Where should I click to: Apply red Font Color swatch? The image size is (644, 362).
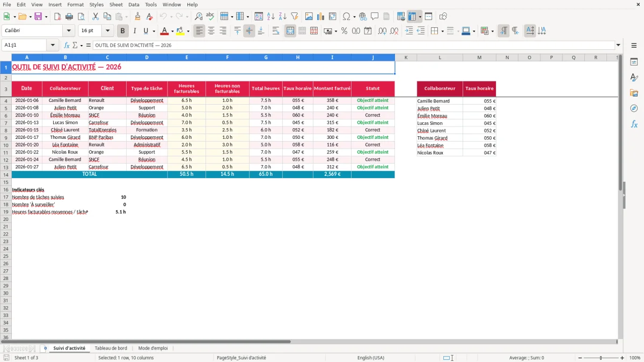click(x=164, y=31)
